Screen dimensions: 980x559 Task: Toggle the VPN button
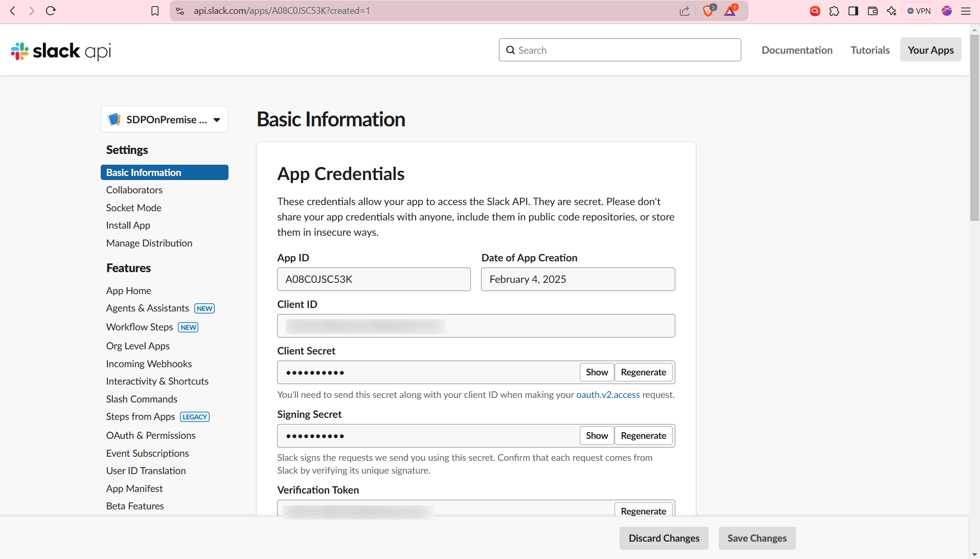(x=919, y=11)
